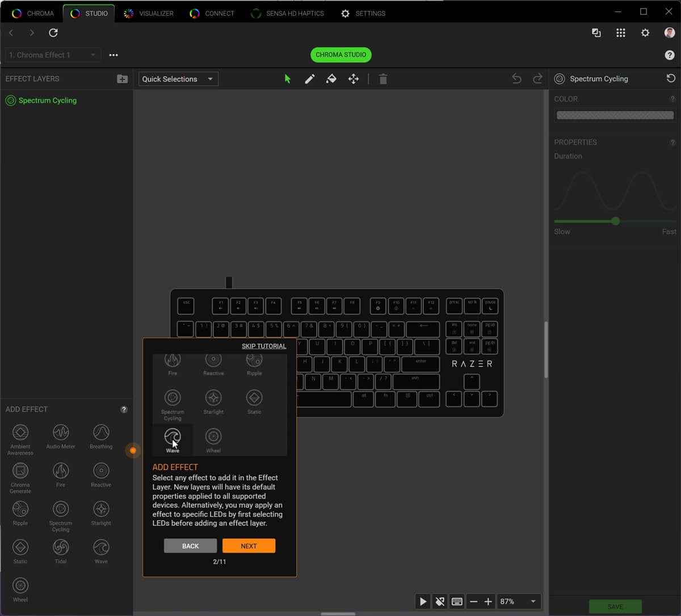Add the Audio Meter effect
Screen dimensions: 681x616
(61, 437)
